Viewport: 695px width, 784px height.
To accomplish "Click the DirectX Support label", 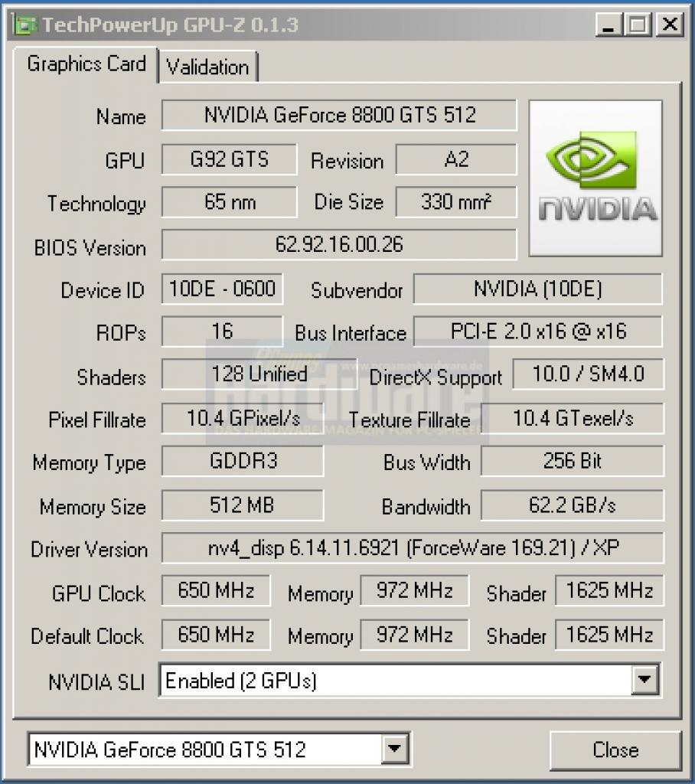I will point(436,378).
